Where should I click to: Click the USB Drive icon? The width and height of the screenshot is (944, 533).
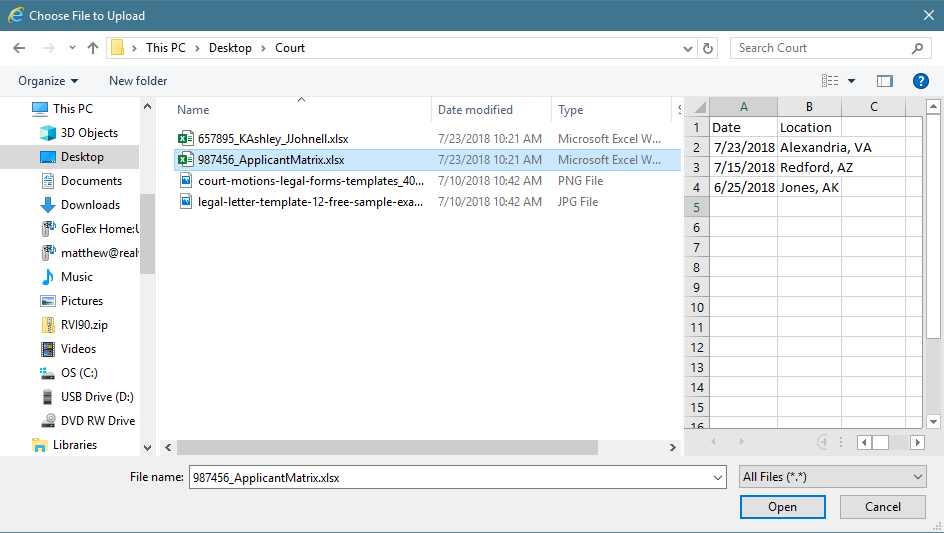48,397
